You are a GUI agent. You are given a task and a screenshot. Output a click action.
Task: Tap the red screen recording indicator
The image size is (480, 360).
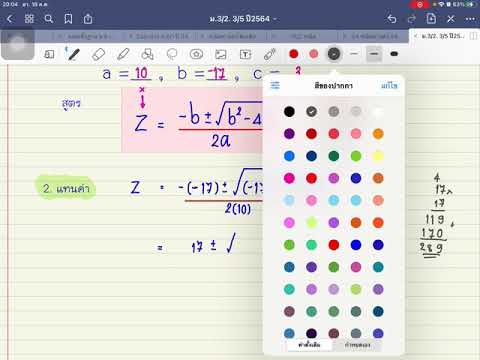[420, 4]
